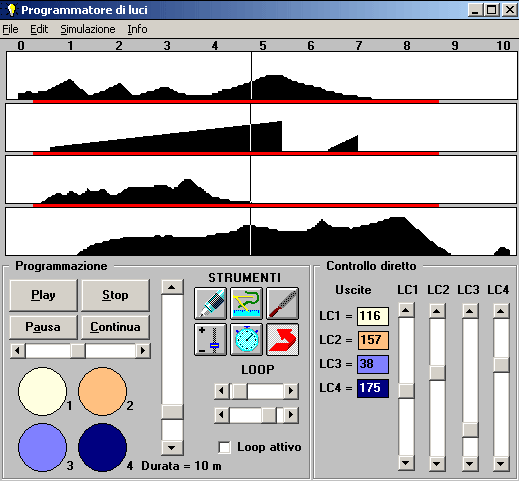Image resolution: width=519 pixels, height=481 pixels.
Task: Open the File menu
Action: [10, 29]
